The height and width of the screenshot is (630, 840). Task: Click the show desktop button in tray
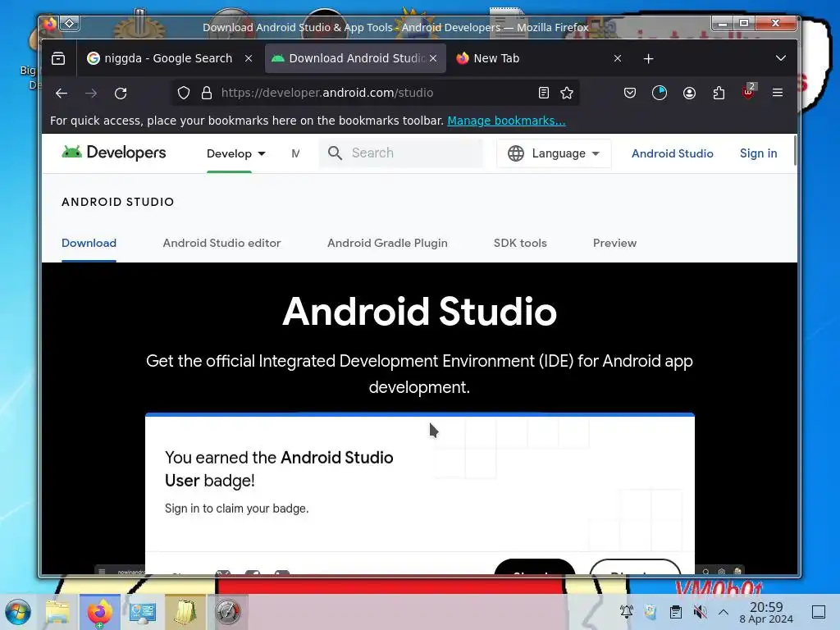click(x=819, y=612)
